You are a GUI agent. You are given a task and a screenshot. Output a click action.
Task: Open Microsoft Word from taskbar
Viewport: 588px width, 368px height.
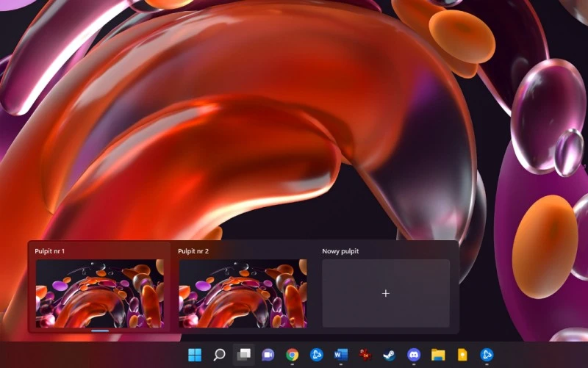(340, 355)
